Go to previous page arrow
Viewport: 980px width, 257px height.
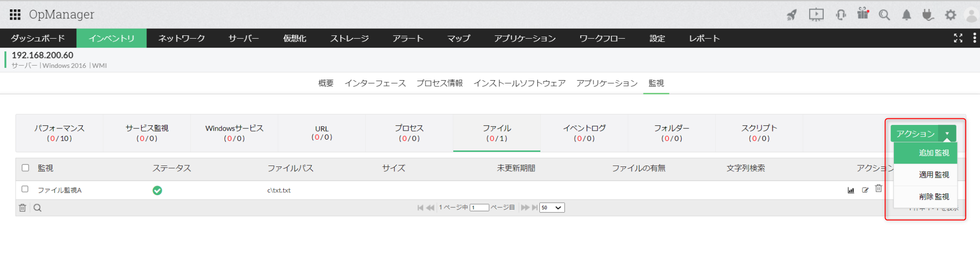pyautogui.click(x=430, y=207)
